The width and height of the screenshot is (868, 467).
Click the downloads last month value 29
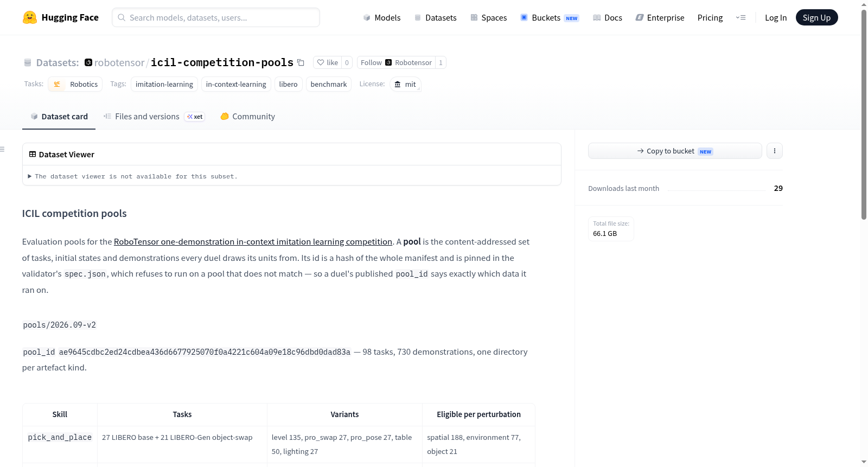pyautogui.click(x=778, y=188)
